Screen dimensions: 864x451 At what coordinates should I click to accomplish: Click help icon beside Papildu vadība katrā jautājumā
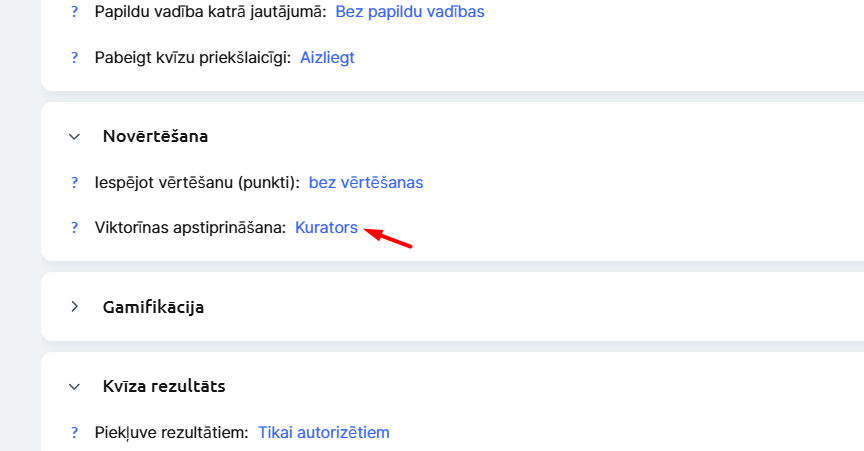(74, 14)
